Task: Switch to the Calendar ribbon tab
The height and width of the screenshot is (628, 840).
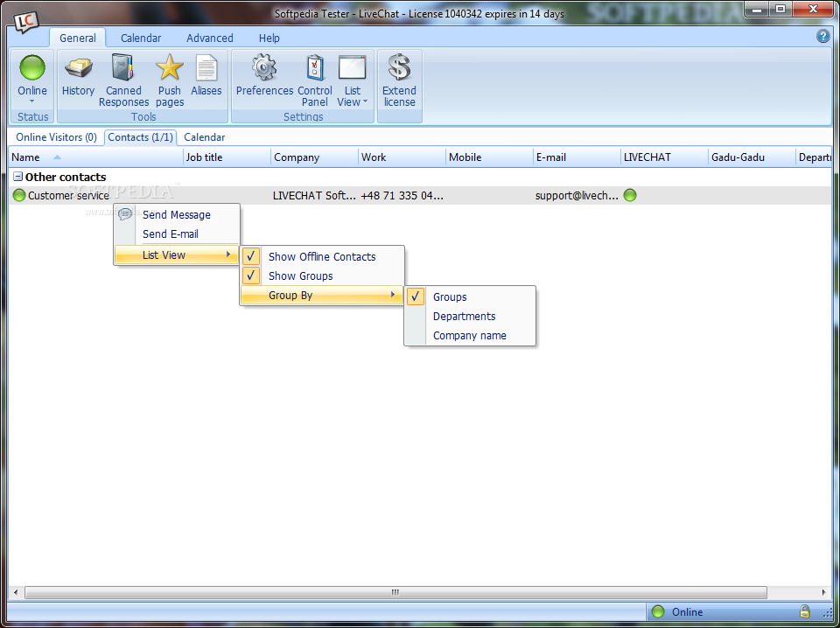Action: (141, 38)
